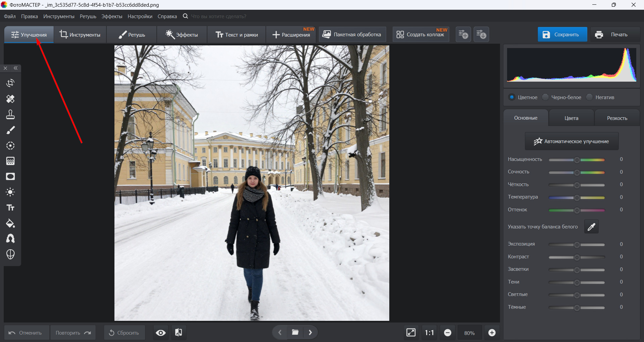Select the vignette tool icon

pyautogui.click(x=10, y=177)
